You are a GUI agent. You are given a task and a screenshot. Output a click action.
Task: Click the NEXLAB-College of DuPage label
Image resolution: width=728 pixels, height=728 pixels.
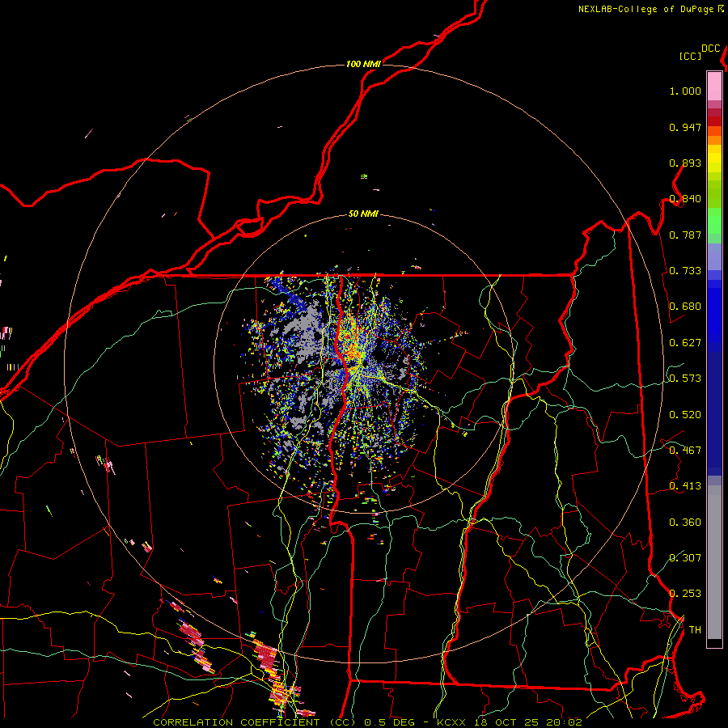click(646, 9)
